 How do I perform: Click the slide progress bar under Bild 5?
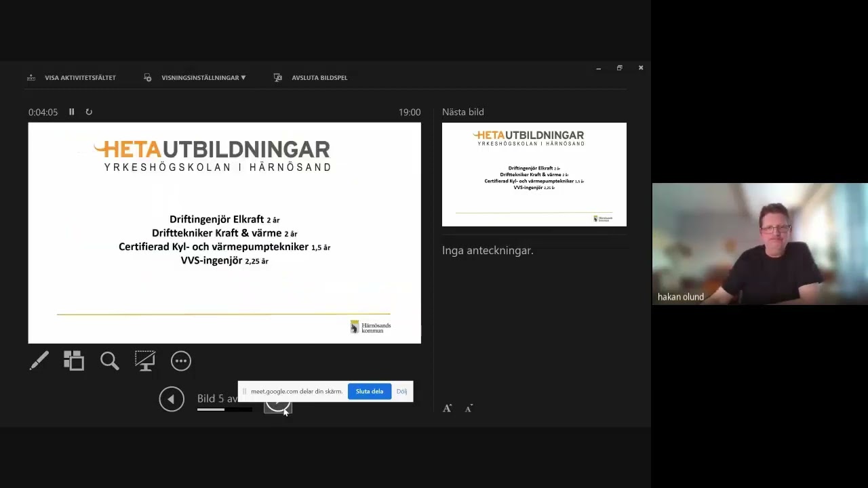coord(224,409)
